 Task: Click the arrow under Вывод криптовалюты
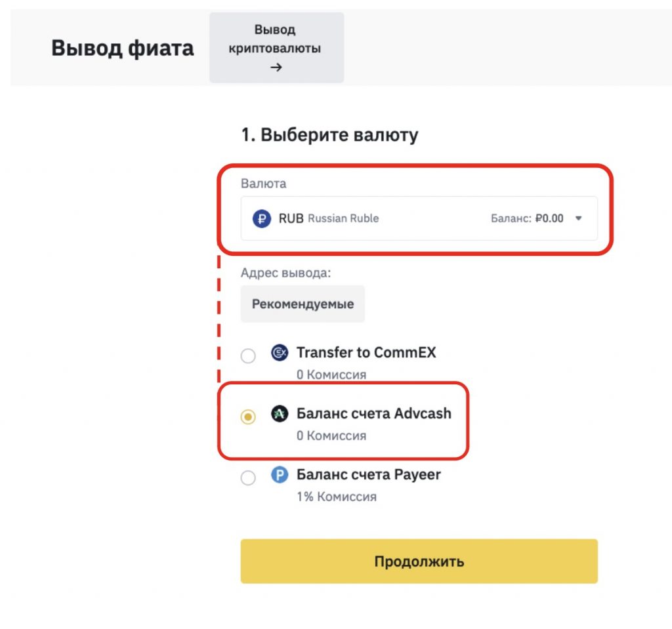276,67
